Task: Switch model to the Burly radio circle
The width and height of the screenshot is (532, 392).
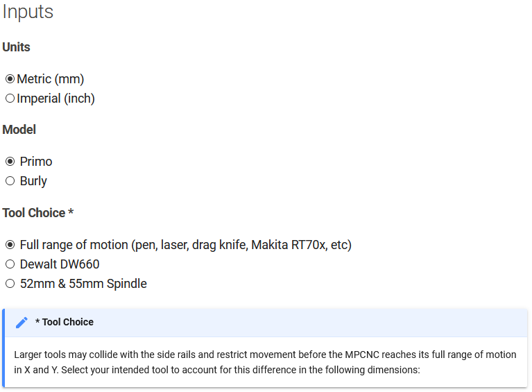Action: [10, 180]
